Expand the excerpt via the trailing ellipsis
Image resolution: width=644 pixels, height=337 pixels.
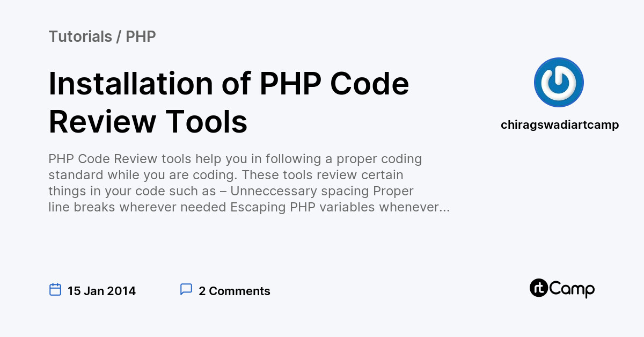tap(445, 208)
